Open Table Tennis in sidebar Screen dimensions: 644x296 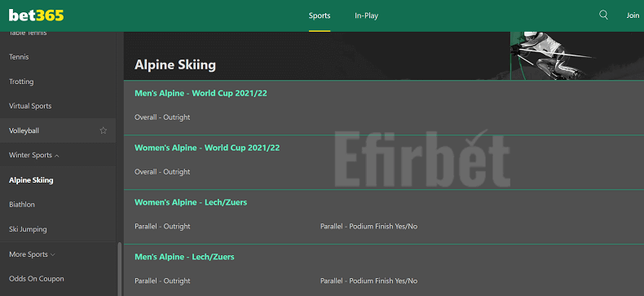click(28, 33)
